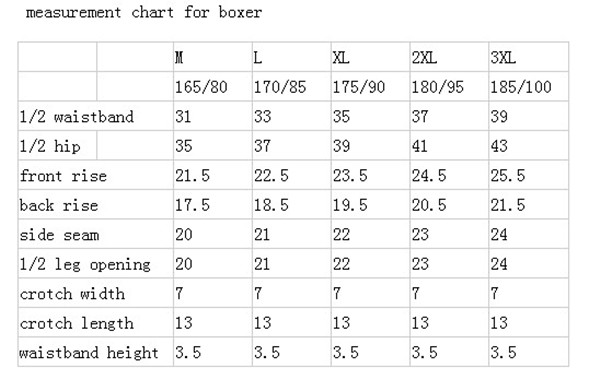The height and width of the screenshot is (391, 600).
Task: Select the M size column header
Action: [x=179, y=58]
